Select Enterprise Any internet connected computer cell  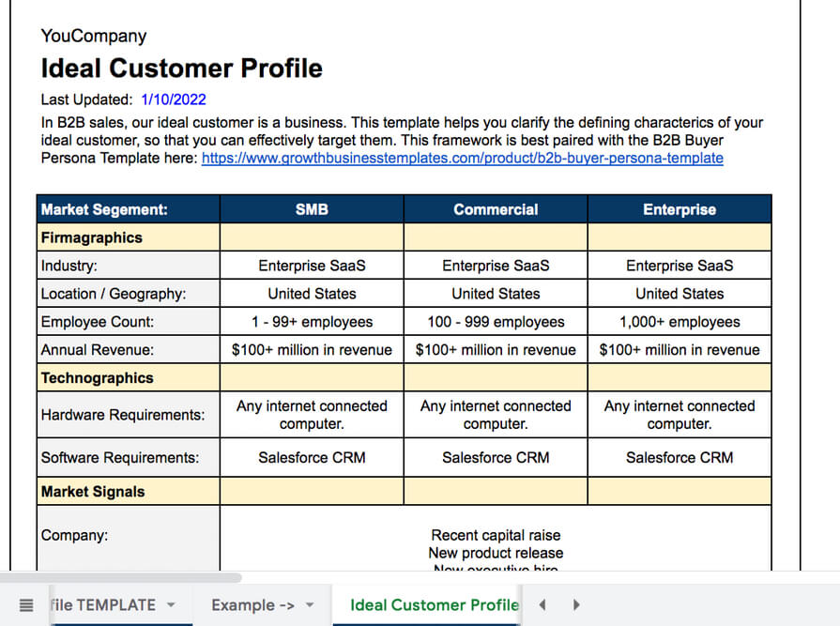point(680,415)
